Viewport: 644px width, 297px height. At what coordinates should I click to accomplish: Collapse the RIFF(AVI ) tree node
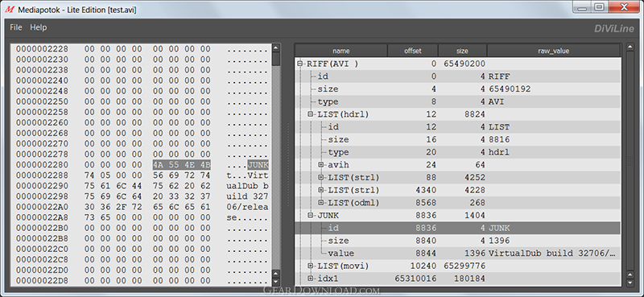pos(299,64)
